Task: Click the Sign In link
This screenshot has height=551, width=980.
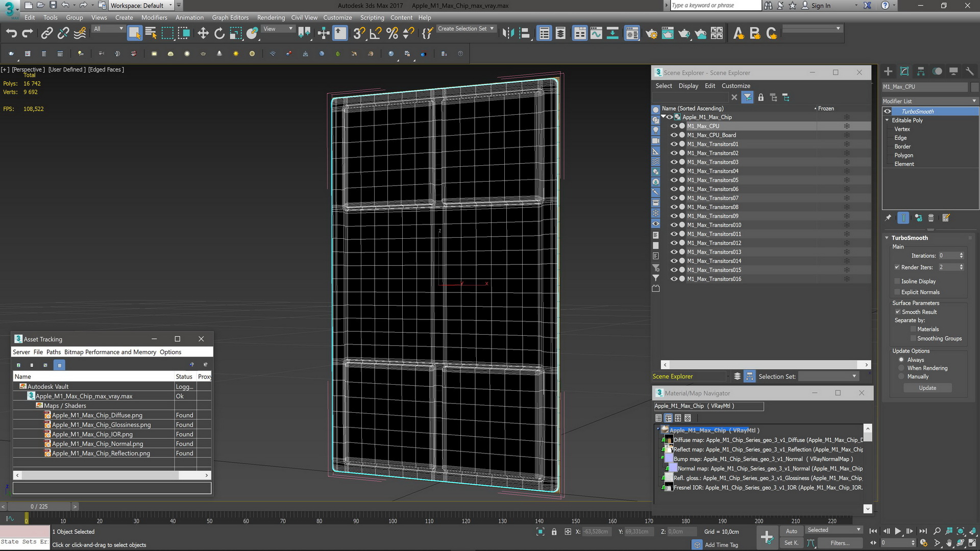Action: click(821, 6)
